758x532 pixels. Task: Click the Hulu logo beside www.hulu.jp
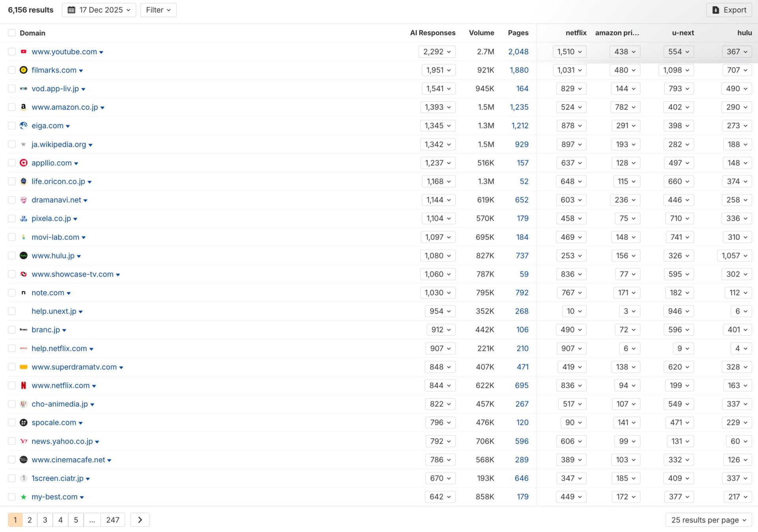(x=24, y=255)
